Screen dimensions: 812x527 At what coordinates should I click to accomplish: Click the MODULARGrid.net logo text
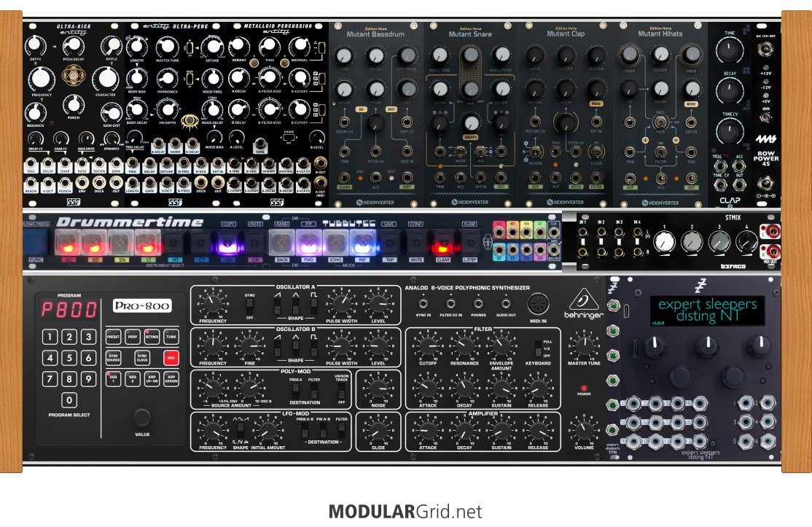point(405,512)
